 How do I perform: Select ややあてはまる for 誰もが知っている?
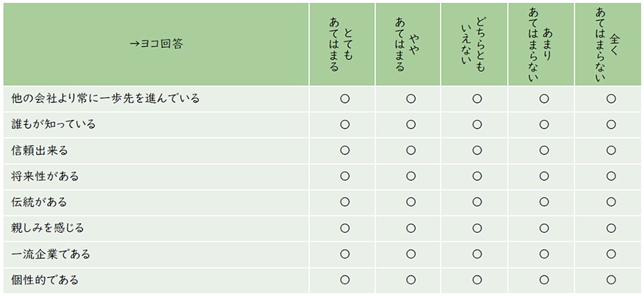point(411,124)
